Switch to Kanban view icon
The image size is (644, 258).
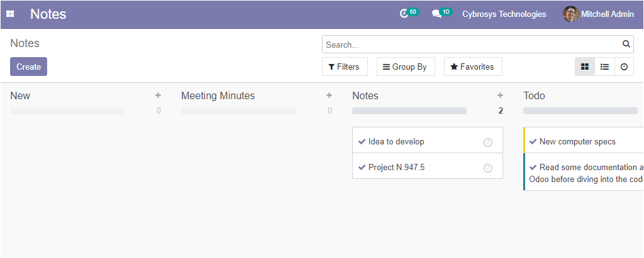584,67
